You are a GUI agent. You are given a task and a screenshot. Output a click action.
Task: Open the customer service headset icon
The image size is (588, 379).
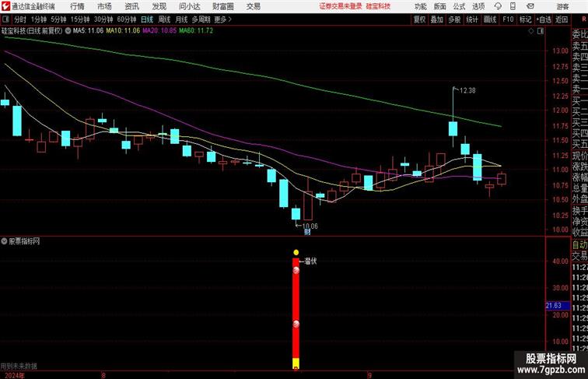tap(498, 6)
